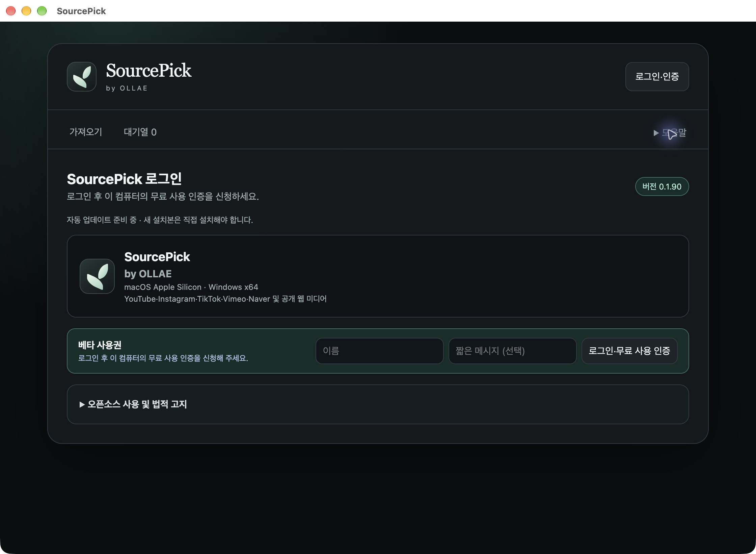The height and width of the screenshot is (554, 756).
Task: Focus the 짧은 메시지 (선택) field
Action: [x=512, y=351]
